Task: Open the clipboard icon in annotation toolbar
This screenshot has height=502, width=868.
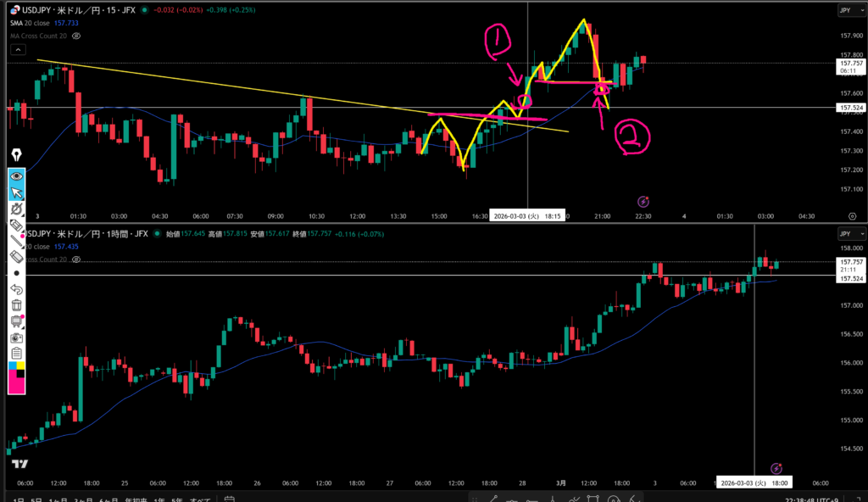Action: click(x=16, y=354)
